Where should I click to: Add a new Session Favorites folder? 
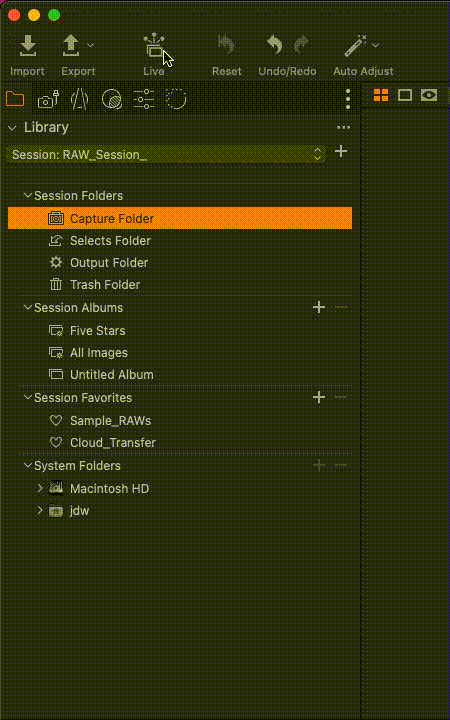[319, 397]
